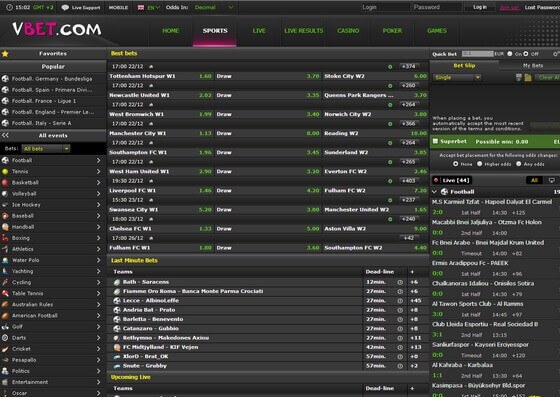Image resolution: width=560 pixels, height=397 pixels.
Task: Expand the Football category chevron
Action: point(98,161)
